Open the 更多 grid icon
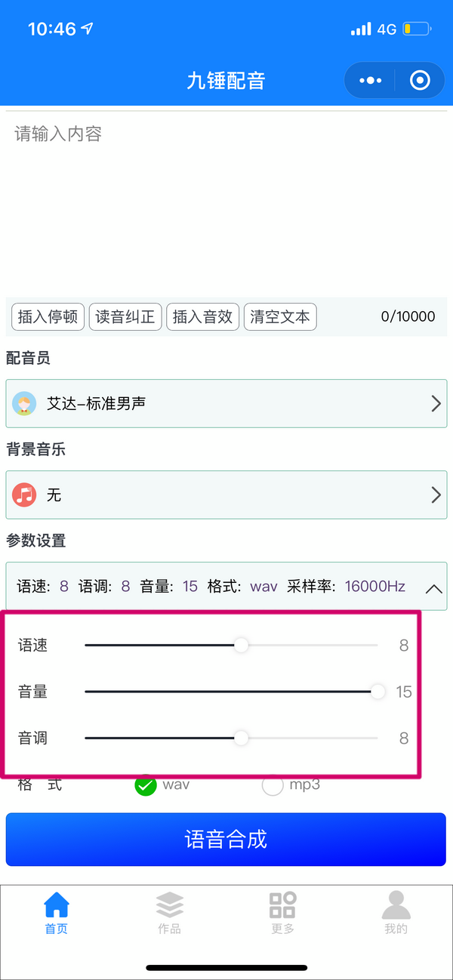The image size is (453, 980). [283, 904]
